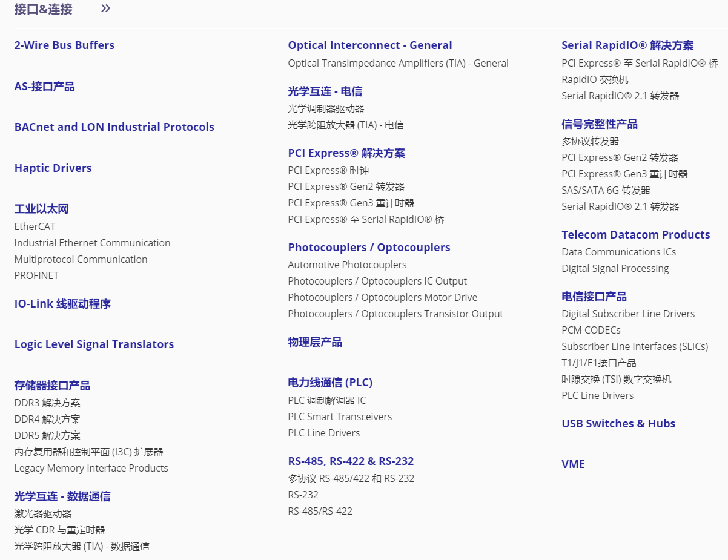Image resolution: width=728 pixels, height=560 pixels.
Task: Select Photocouplers / Optocouplers Transistor Output
Action: pyautogui.click(x=396, y=314)
